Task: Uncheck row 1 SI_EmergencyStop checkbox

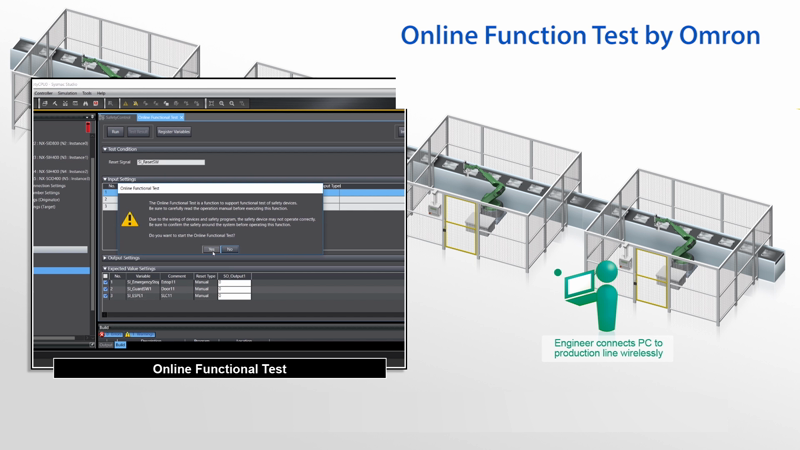Action: [x=106, y=282]
